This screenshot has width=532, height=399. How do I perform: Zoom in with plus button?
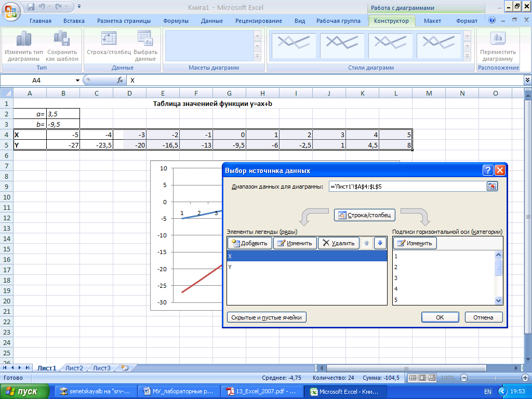click(525, 378)
